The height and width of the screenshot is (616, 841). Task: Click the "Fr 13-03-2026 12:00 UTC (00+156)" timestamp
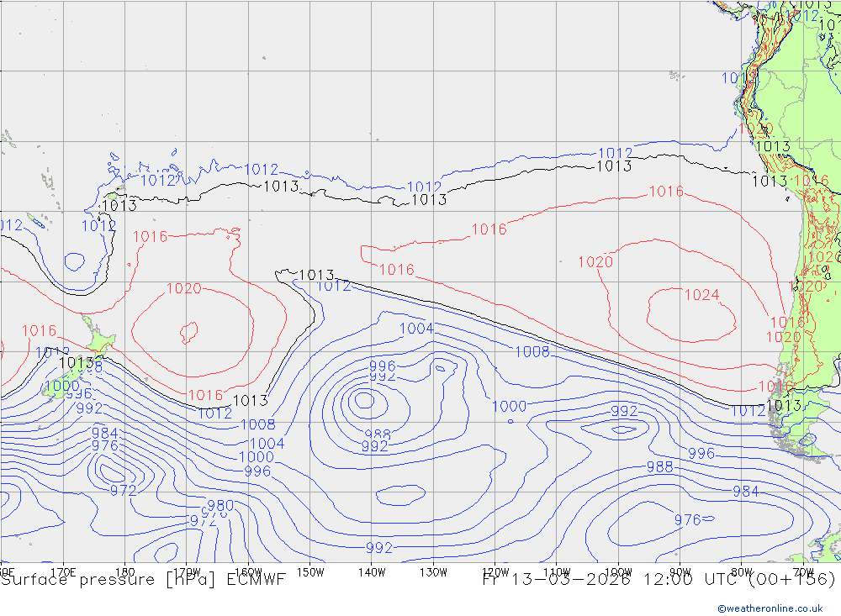tap(659, 580)
